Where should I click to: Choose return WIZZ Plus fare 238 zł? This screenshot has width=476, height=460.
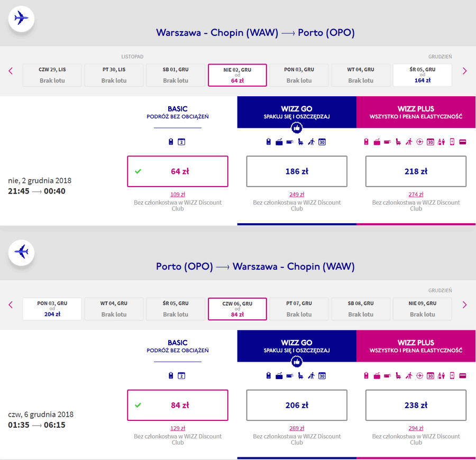pos(416,405)
